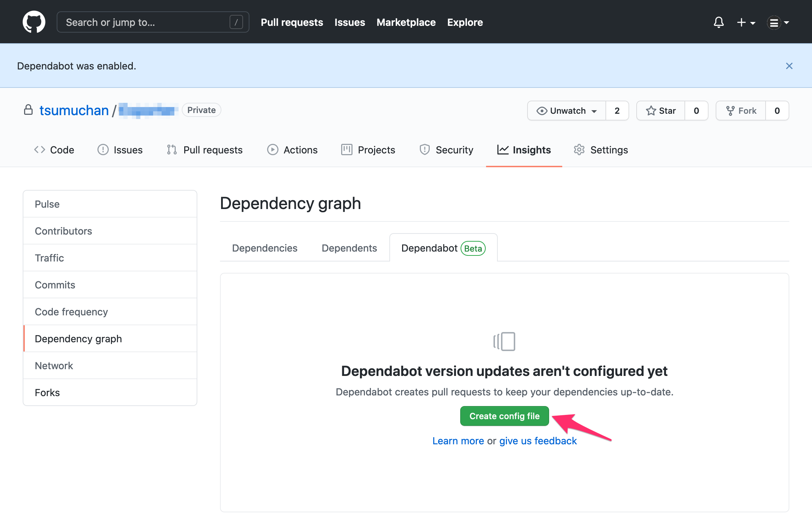
Task: Click the slash shortcut key icon
Action: [x=236, y=22]
